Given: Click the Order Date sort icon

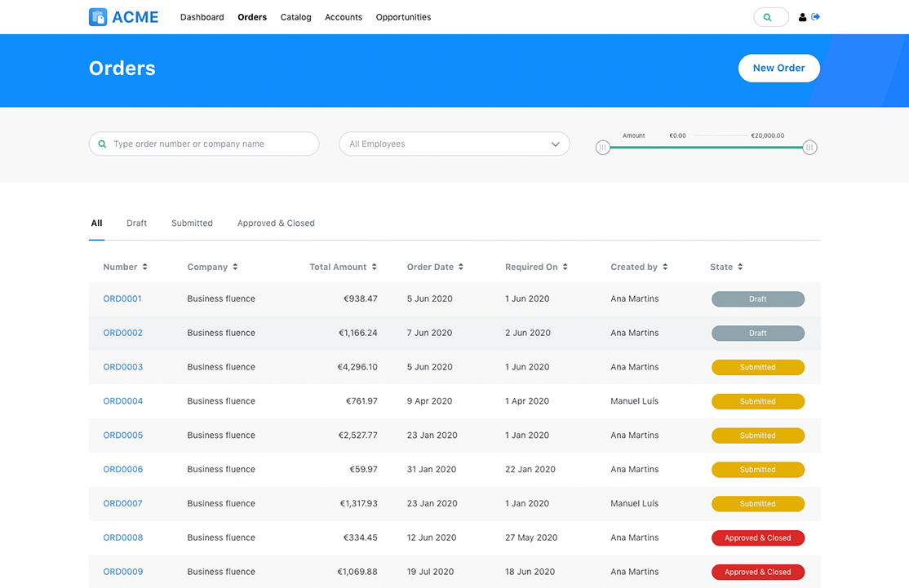Looking at the screenshot, I should coord(462,267).
